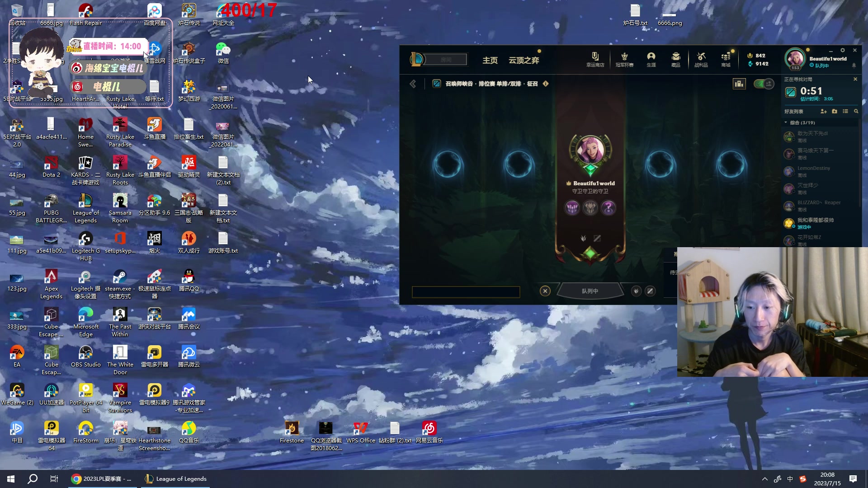This screenshot has width=868, height=488.
Task: Select friend 灭世拜少
Action: click(x=821, y=188)
